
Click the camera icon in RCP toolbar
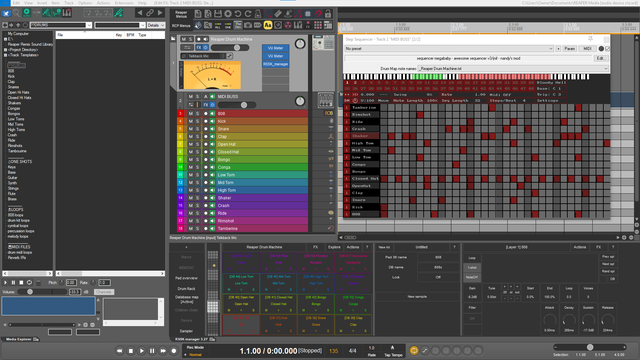pos(248,25)
